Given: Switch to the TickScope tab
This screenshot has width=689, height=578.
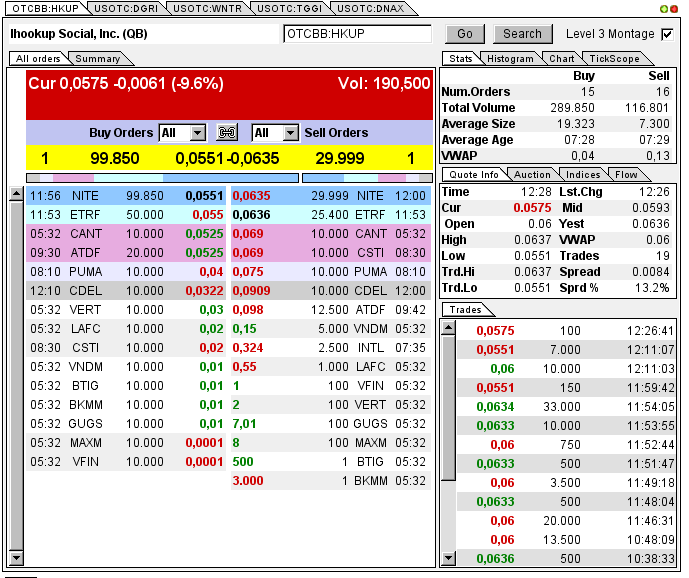Looking at the screenshot, I should (x=613, y=59).
